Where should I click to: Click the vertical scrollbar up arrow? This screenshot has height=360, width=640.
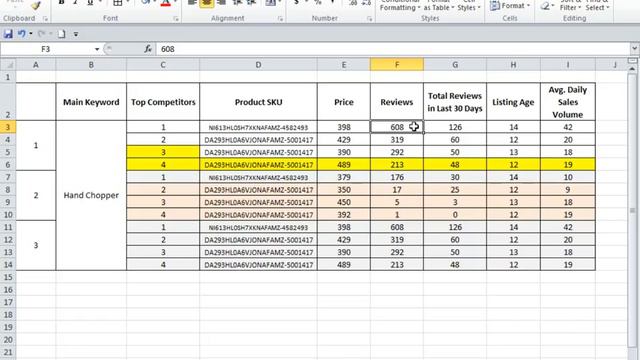coord(632,69)
